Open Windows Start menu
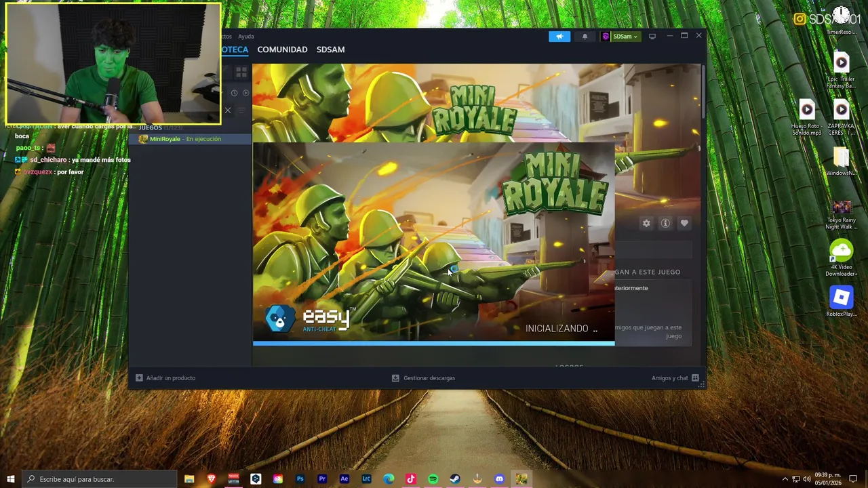 [x=10, y=479]
